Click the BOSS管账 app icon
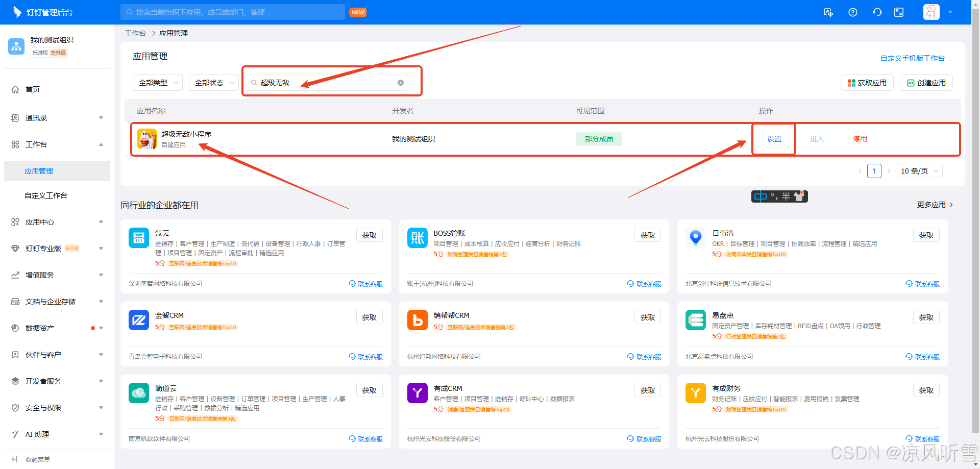This screenshot has height=469, width=980. coord(418,238)
